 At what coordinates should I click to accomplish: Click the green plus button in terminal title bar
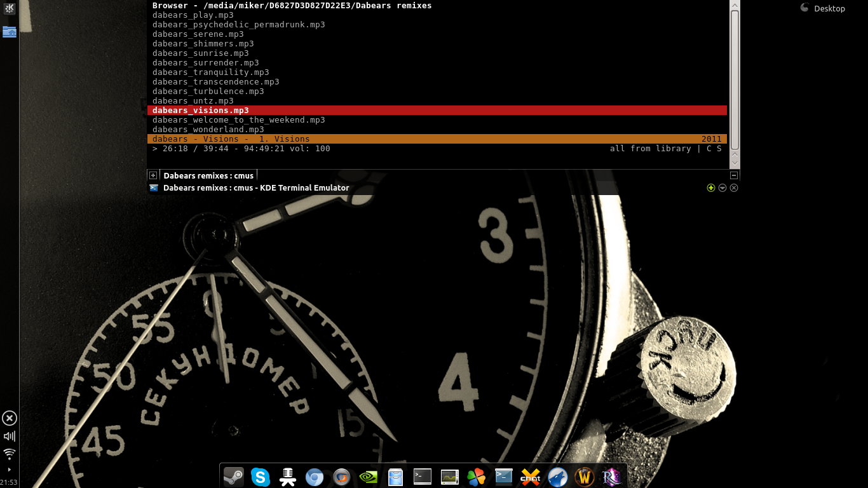711,188
